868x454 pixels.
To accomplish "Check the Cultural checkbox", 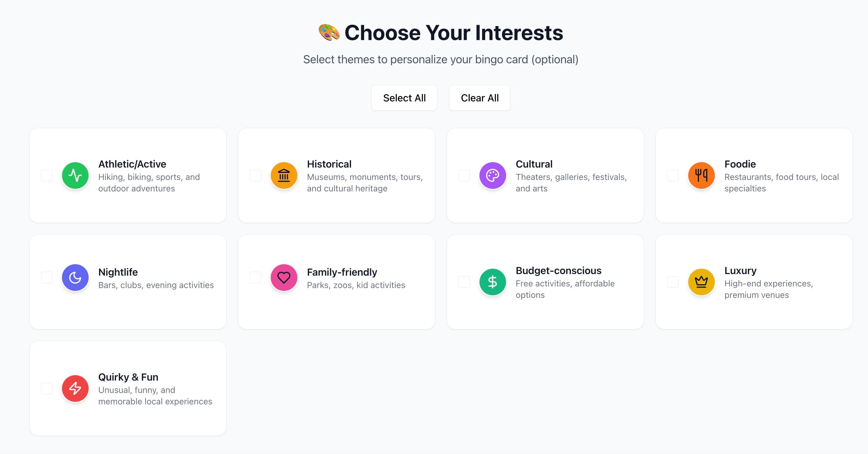I will tap(464, 175).
